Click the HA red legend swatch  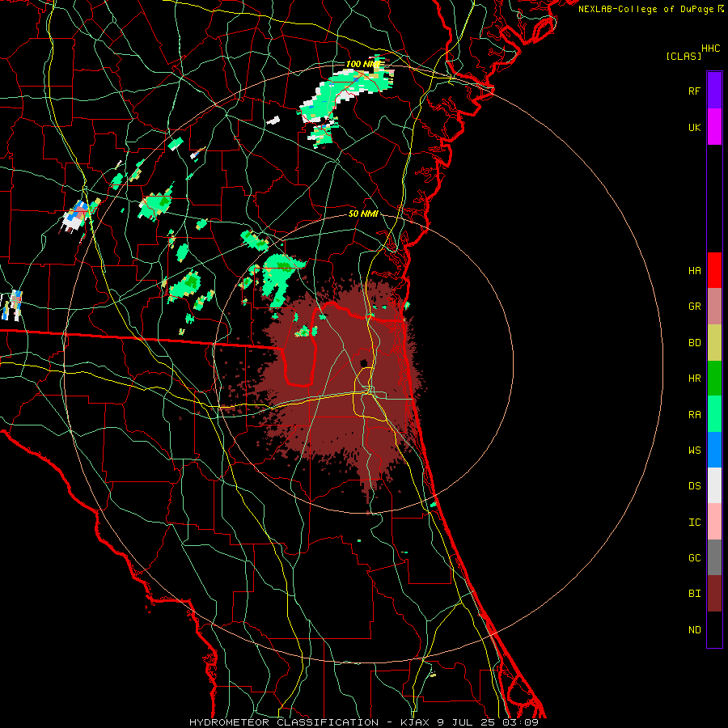click(x=714, y=270)
